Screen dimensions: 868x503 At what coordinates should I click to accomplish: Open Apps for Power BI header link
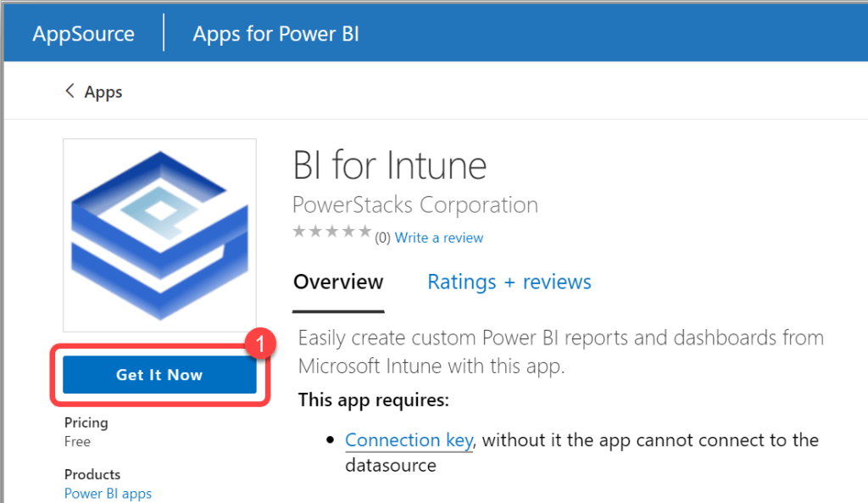275,34
